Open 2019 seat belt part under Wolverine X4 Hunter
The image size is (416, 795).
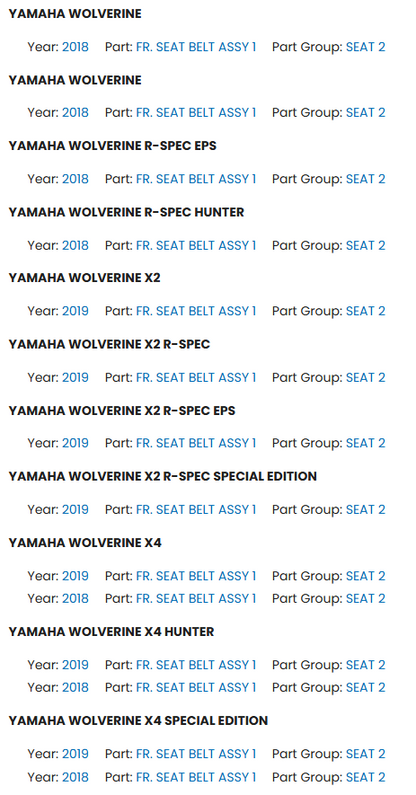[x=196, y=665]
